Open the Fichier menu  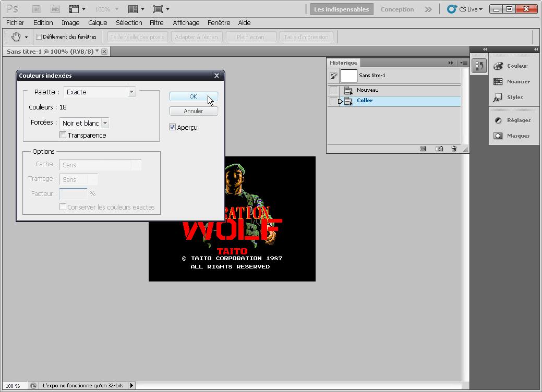pyautogui.click(x=15, y=23)
